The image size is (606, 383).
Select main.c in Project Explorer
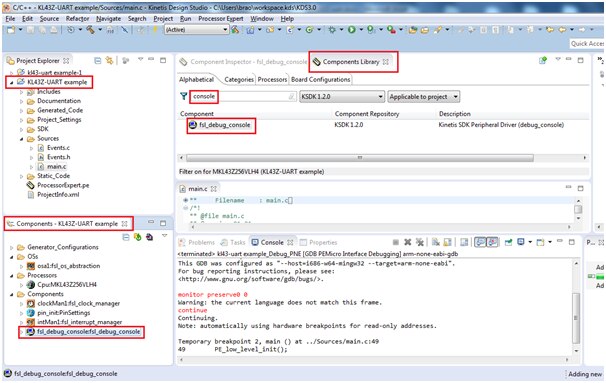click(56, 167)
